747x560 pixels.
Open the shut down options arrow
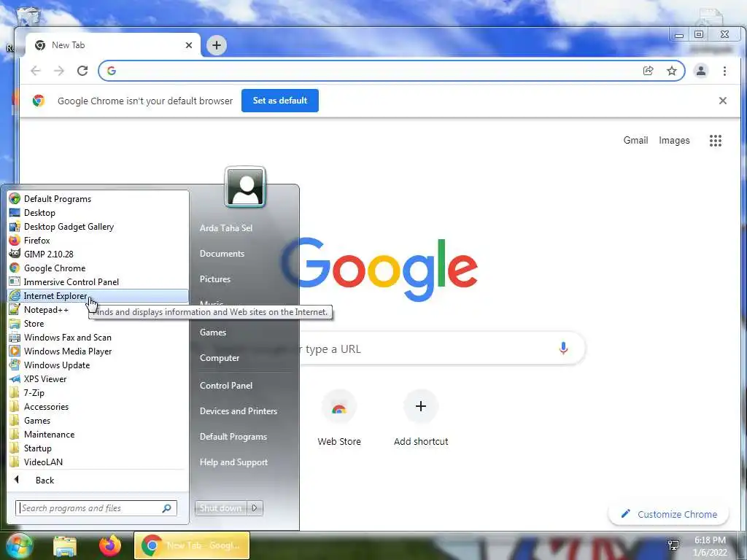tap(255, 508)
